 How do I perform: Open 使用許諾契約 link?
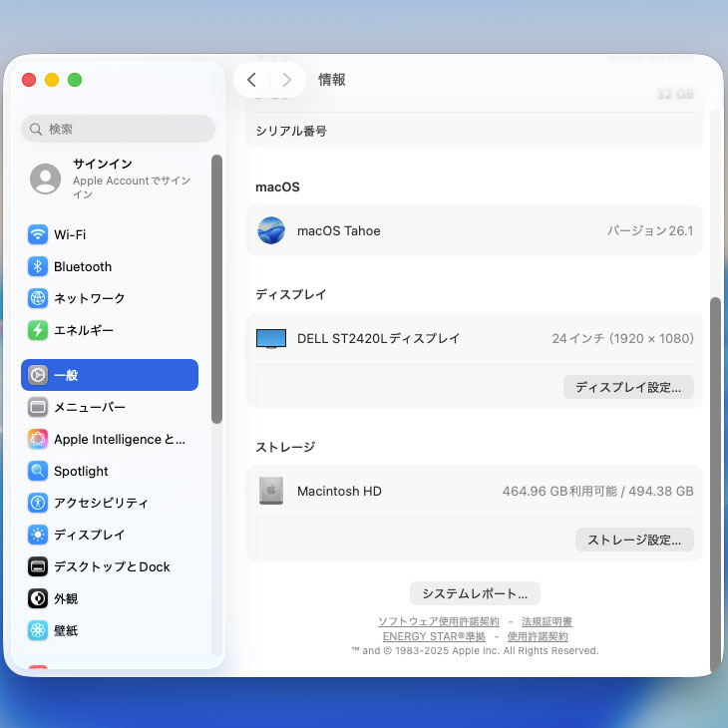[538, 636]
